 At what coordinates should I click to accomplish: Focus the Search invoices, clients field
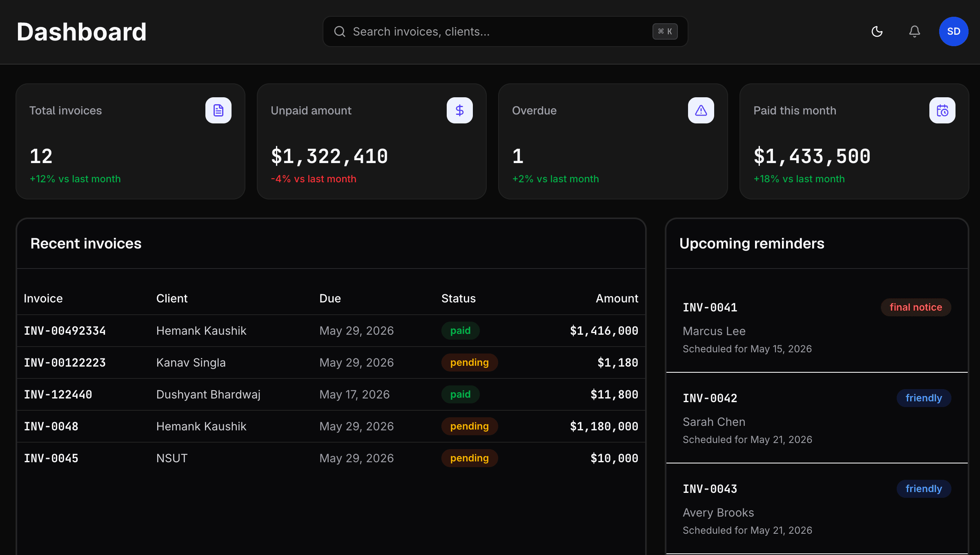pos(506,31)
